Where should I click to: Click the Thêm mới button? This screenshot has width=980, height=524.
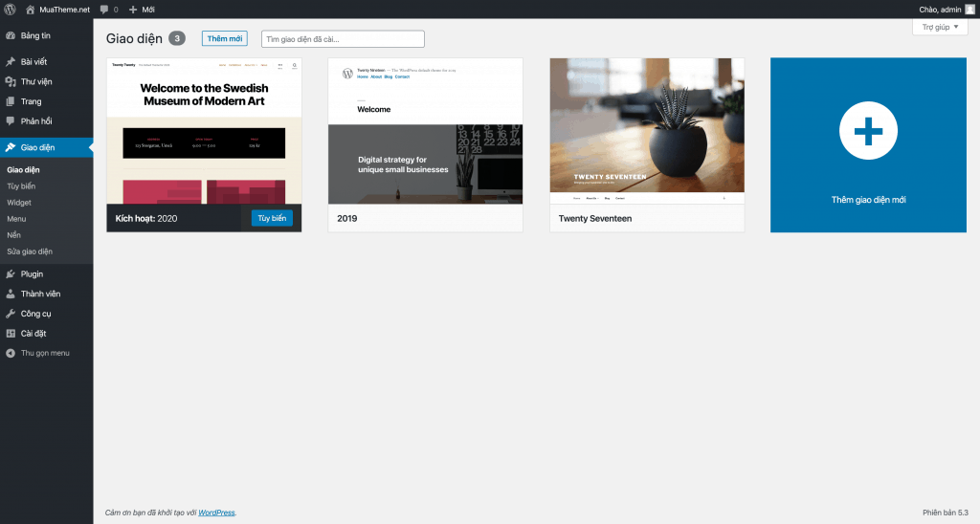click(x=224, y=38)
